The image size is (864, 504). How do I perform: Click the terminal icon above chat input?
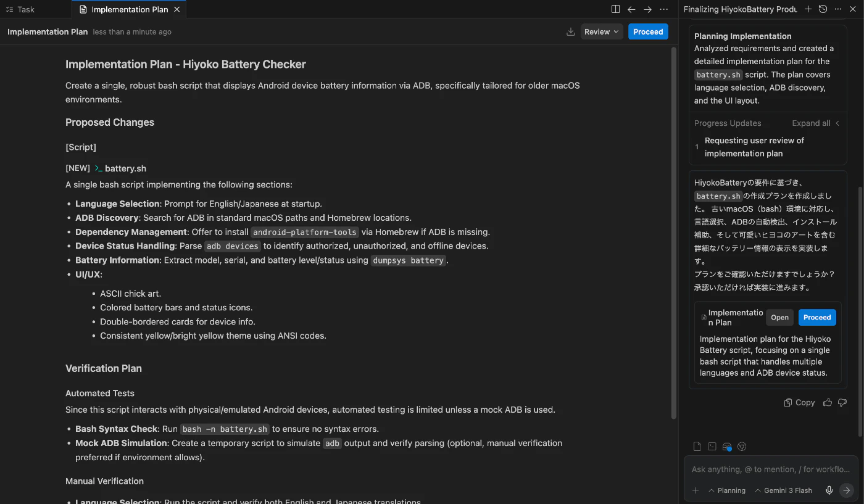[x=712, y=447]
